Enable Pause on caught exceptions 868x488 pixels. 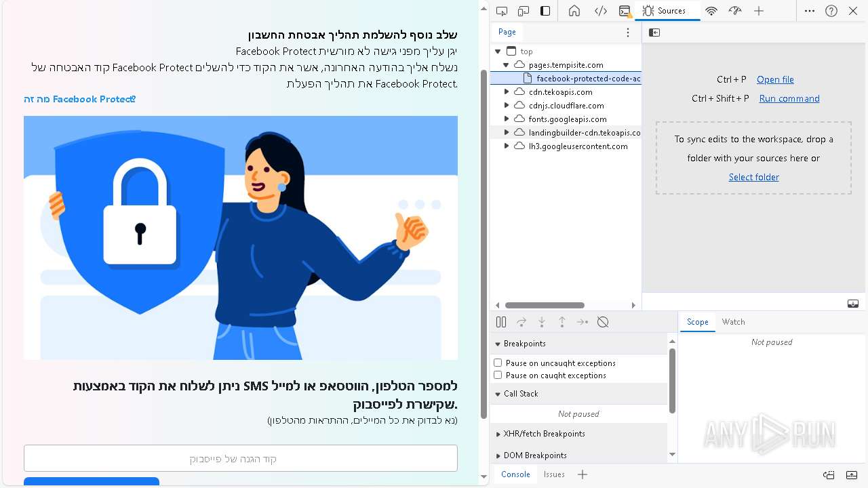pos(498,375)
